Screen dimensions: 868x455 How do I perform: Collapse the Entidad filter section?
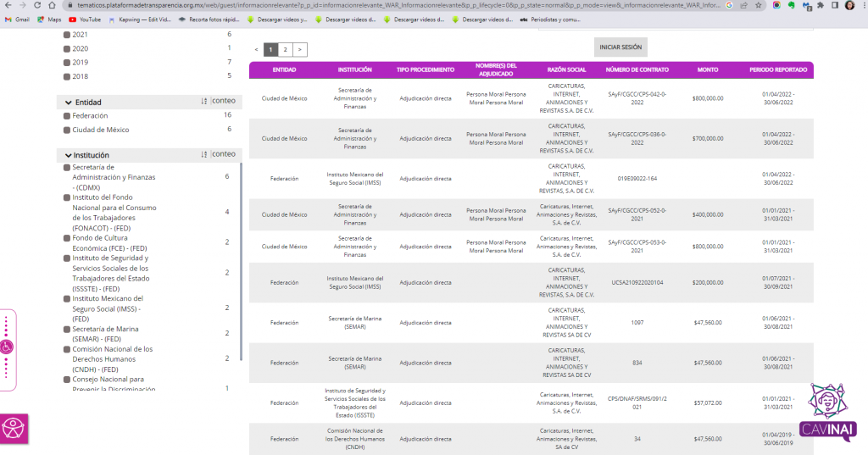(x=68, y=103)
